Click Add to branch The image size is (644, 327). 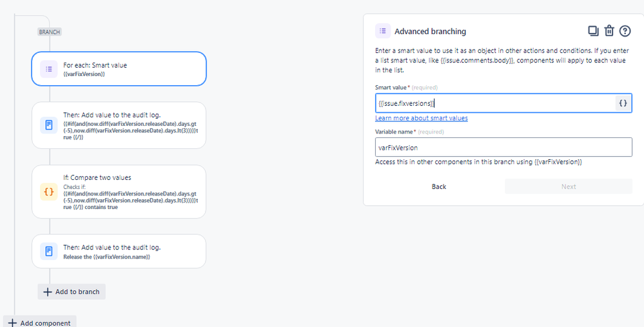click(72, 292)
